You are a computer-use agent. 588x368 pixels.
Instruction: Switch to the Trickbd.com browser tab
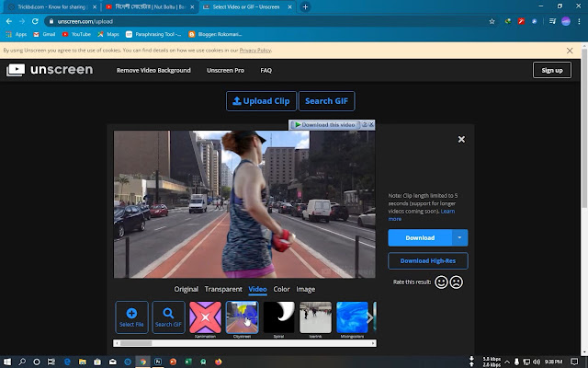point(52,6)
